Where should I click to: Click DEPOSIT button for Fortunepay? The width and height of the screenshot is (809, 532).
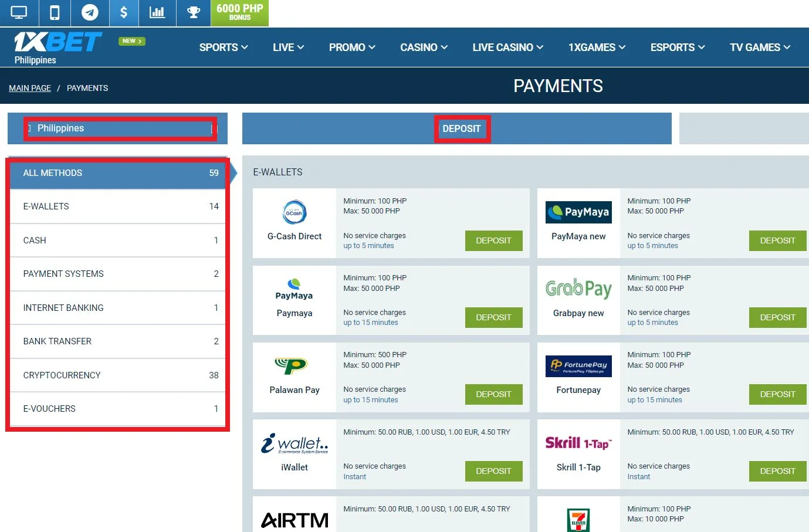pos(778,394)
